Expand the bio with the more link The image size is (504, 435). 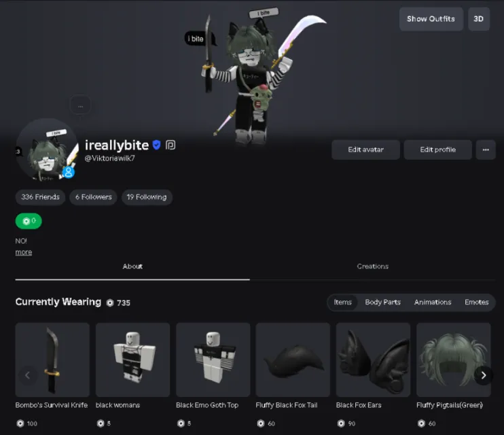tap(24, 252)
